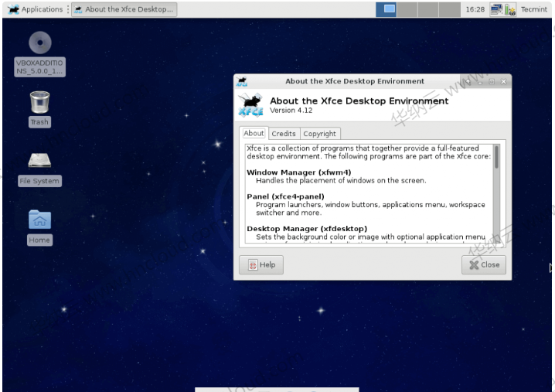Close dialog using title bar X
Image resolution: width=555 pixels, height=392 pixels.
pos(504,82)
